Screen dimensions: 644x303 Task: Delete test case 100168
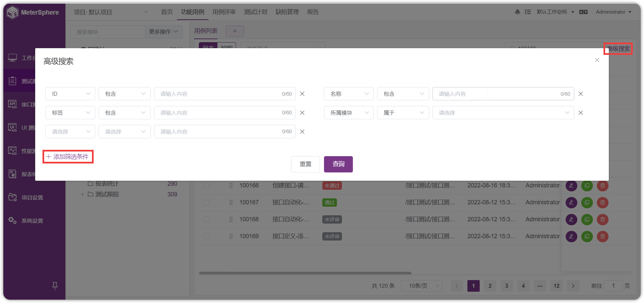(x=603, y=220)
